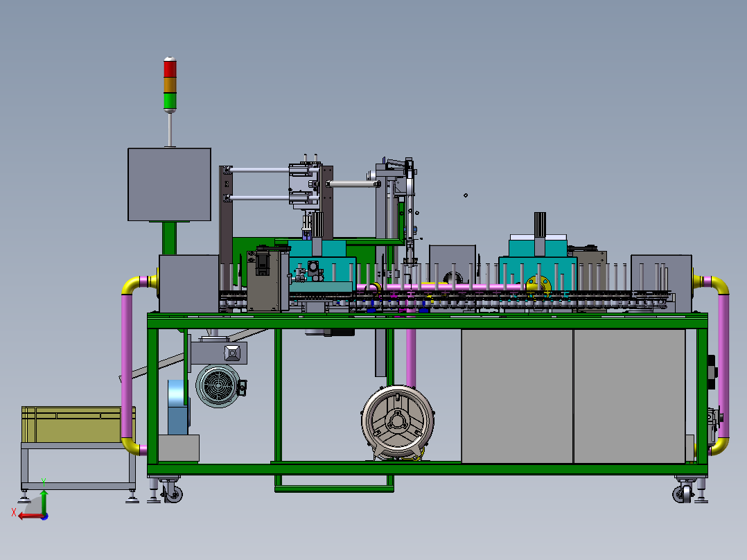Select the green lamp of the signal tower

click(x=170, y=101)
